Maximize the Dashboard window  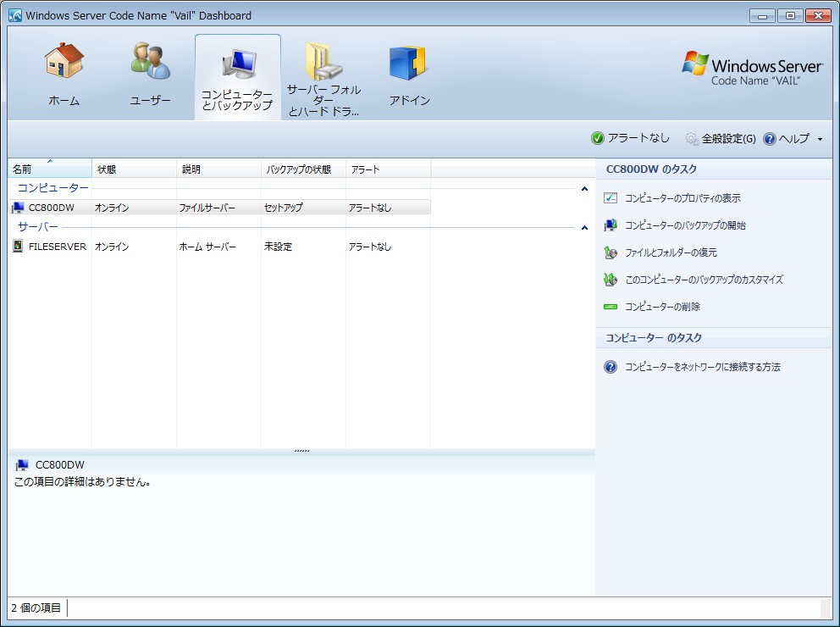coord(790,15)
